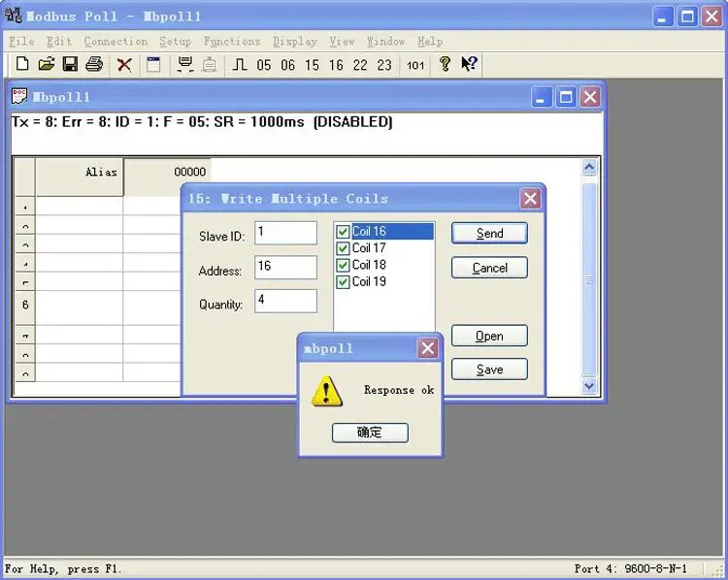Image resolution: width=728 pixels, height=580 pixels.
Task: Toggle the Coil 17 checkbox
Action: [343, 248]
